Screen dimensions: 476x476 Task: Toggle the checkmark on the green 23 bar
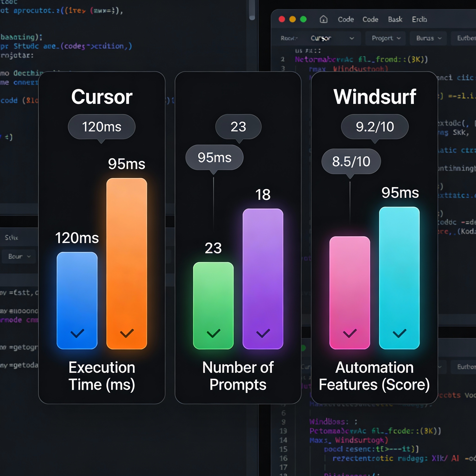point(213,333)
